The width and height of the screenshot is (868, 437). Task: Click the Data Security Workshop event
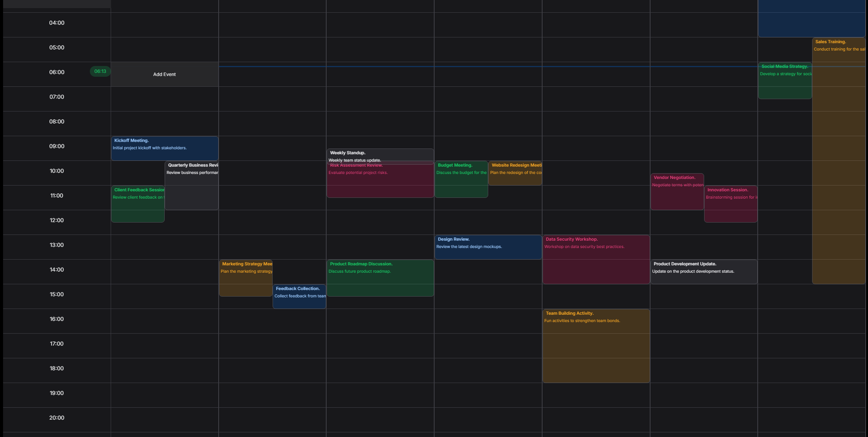596,260
